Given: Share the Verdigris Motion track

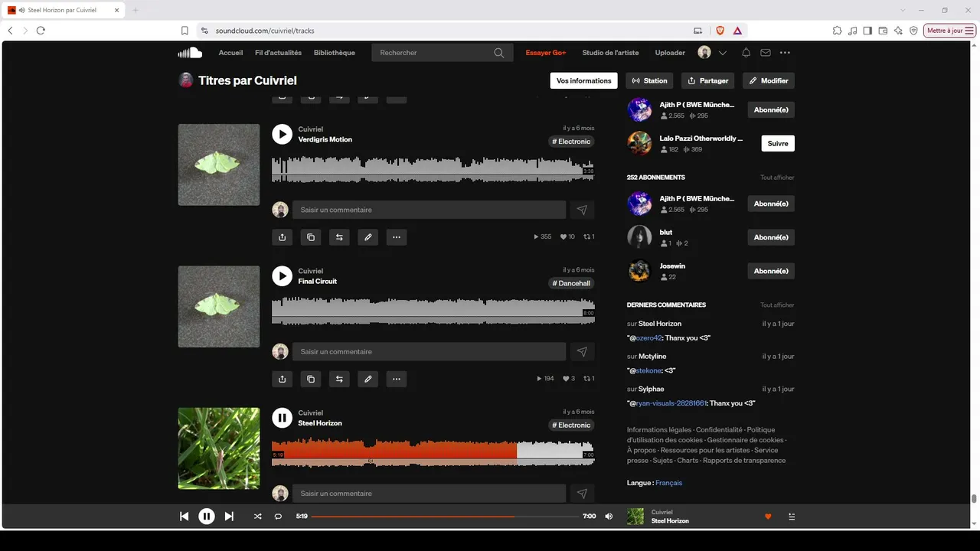Looking at the screenshot, I should 282,237.
